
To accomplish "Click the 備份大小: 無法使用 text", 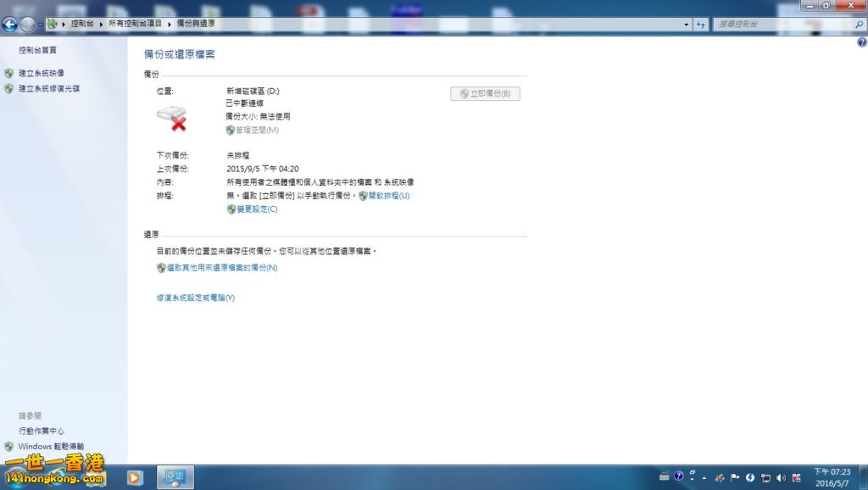I will coord(258,117).
